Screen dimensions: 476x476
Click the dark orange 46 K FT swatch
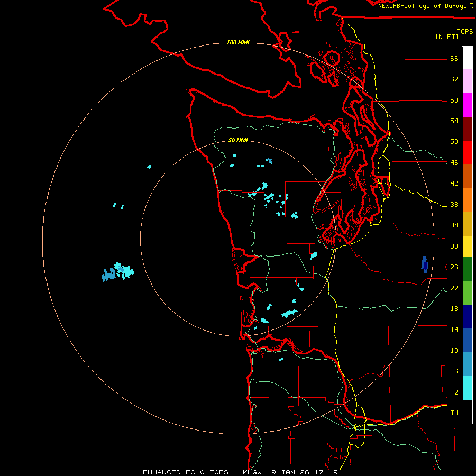tap(467, 176)
